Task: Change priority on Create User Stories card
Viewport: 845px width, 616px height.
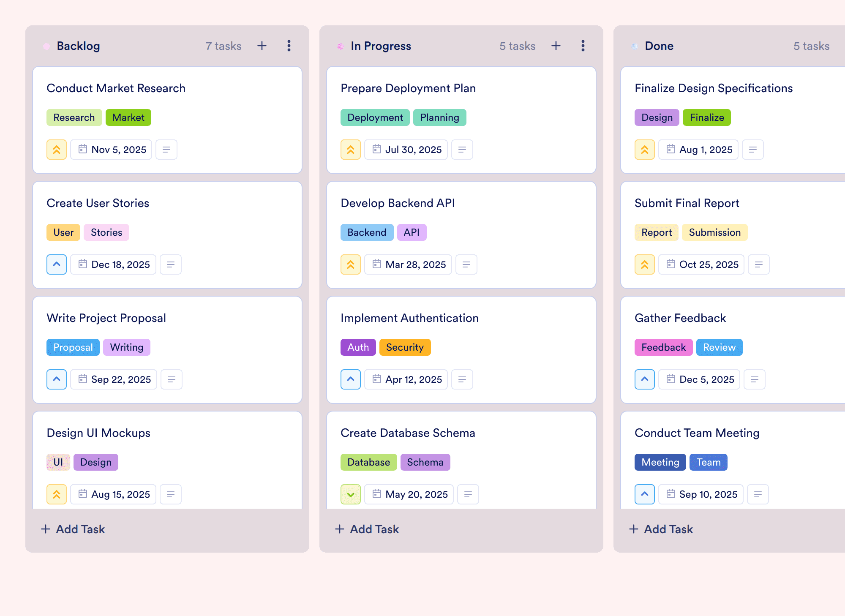Action: pyautogui.click(x=57, y=264)
